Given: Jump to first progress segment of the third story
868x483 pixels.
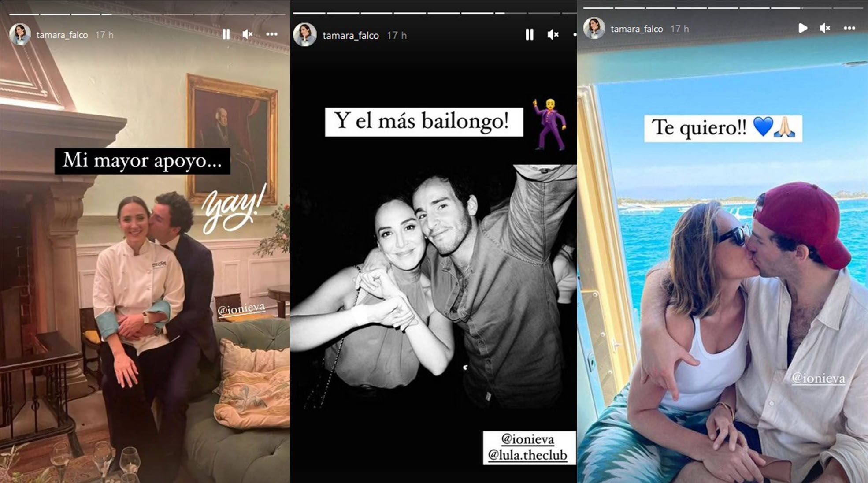Looking at the screenshot, I should tap(598, 8).
